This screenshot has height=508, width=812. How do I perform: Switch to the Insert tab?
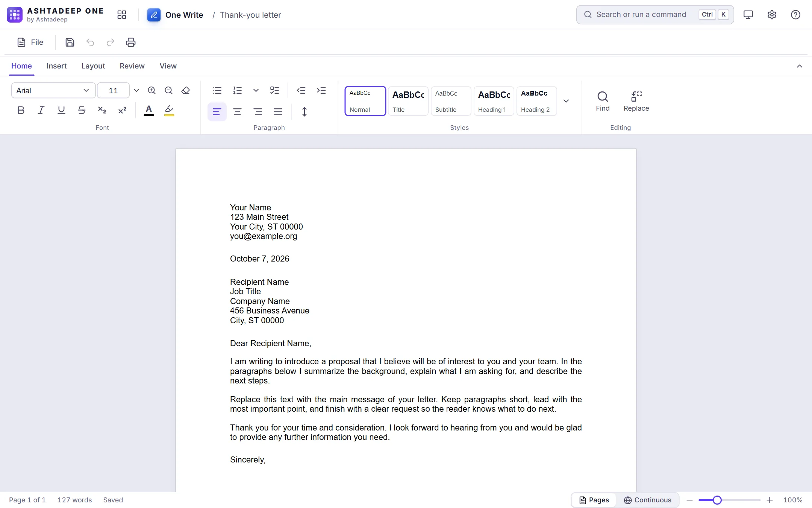coord(56,66)
